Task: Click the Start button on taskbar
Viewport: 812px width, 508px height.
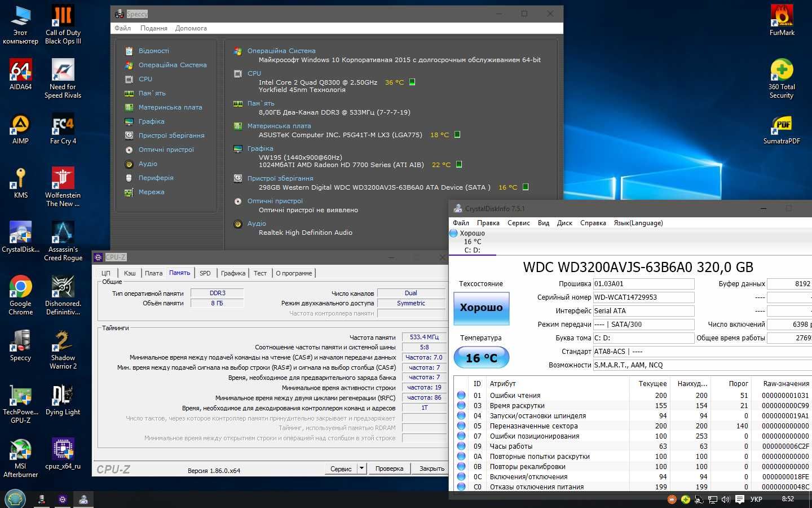Action: (x=15, y=498)
